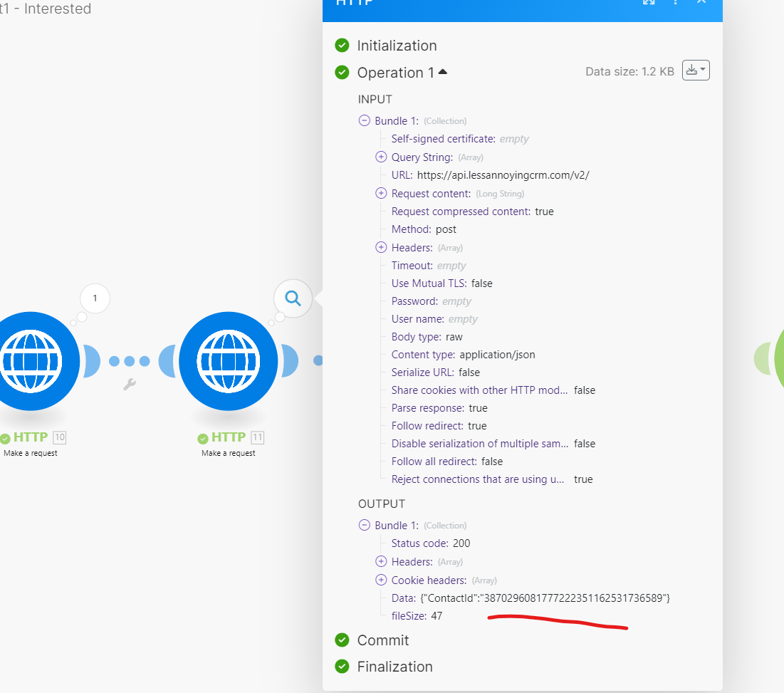Viewport: 784px width, 693px height.
Task: Expand the Query String array
Action: [x=381, y=157]
